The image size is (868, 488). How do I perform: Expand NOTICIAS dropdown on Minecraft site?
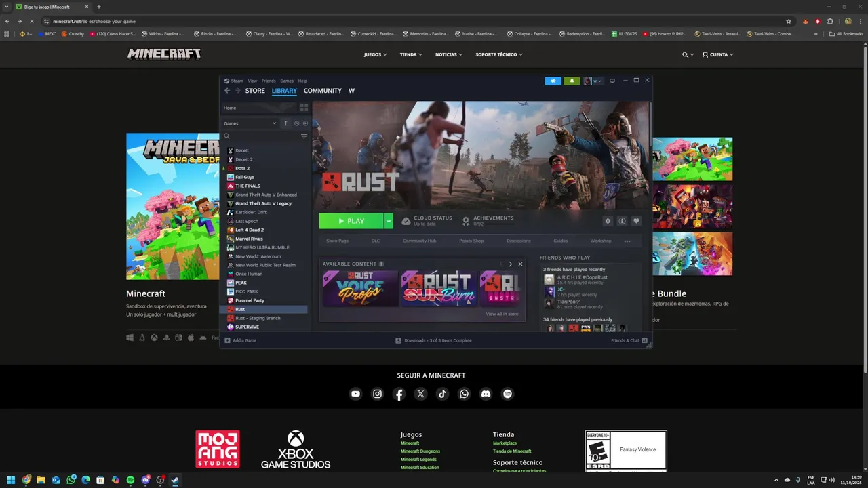[448, 54]
